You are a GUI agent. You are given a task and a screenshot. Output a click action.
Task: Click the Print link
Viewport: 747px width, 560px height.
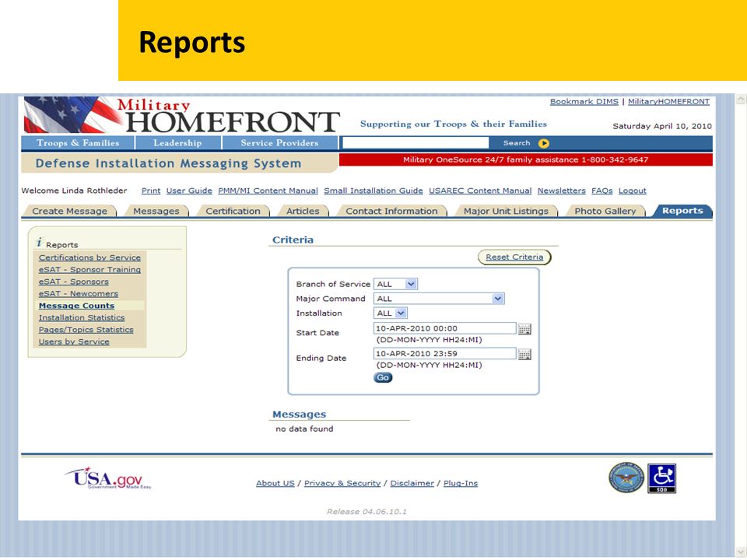pos(150,191)
